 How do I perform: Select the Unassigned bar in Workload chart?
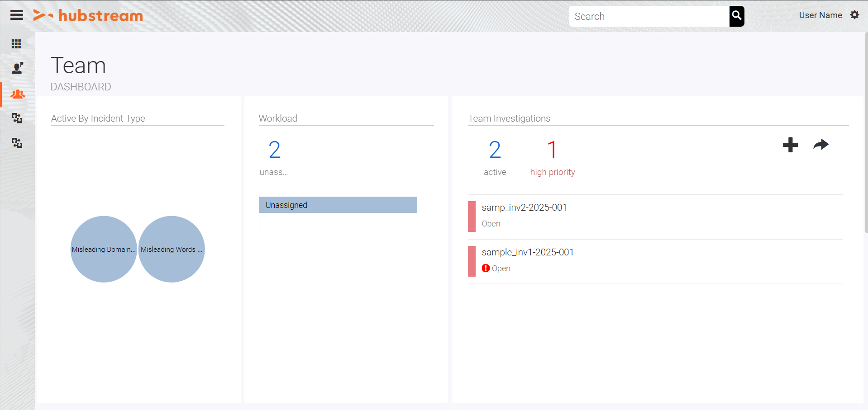(338, 205)
